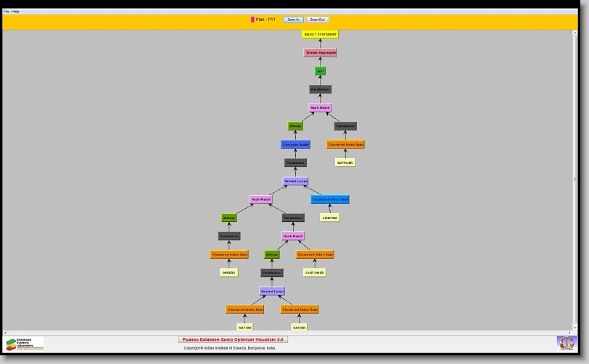Select the Clustered Index Scan above SUPPLIER
Viewport: 589px width, 364px height.
(345, 144)
